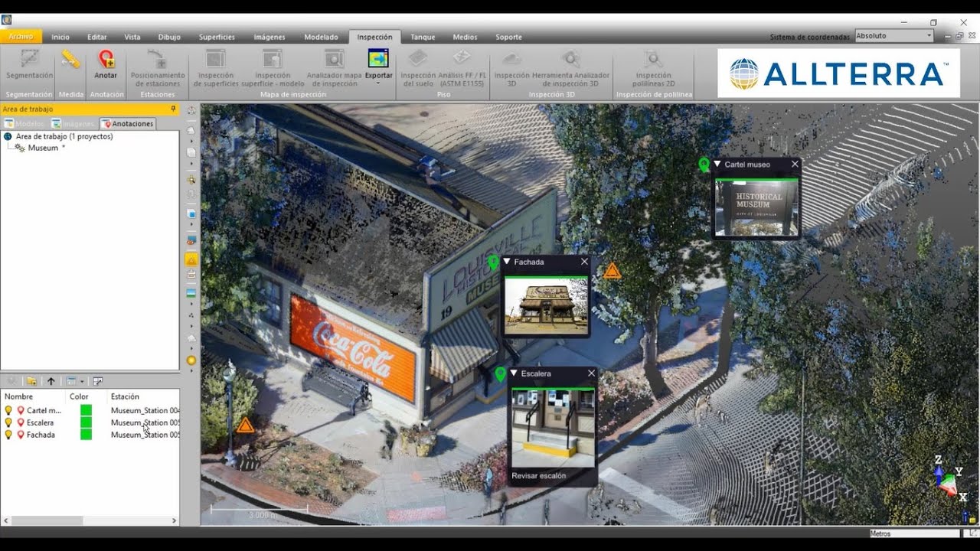Switch to the Soporte ribbon tab
980x551 pixels.
[x=508, y=37]
